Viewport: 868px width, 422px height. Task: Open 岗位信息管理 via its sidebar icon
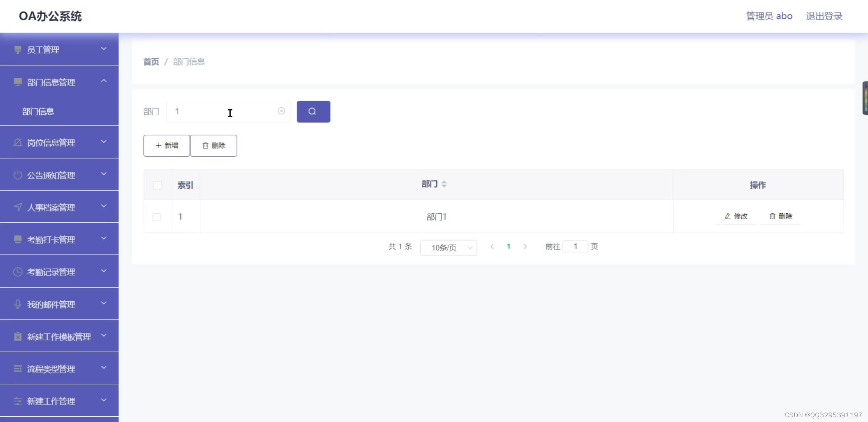[x=17, y=142]
